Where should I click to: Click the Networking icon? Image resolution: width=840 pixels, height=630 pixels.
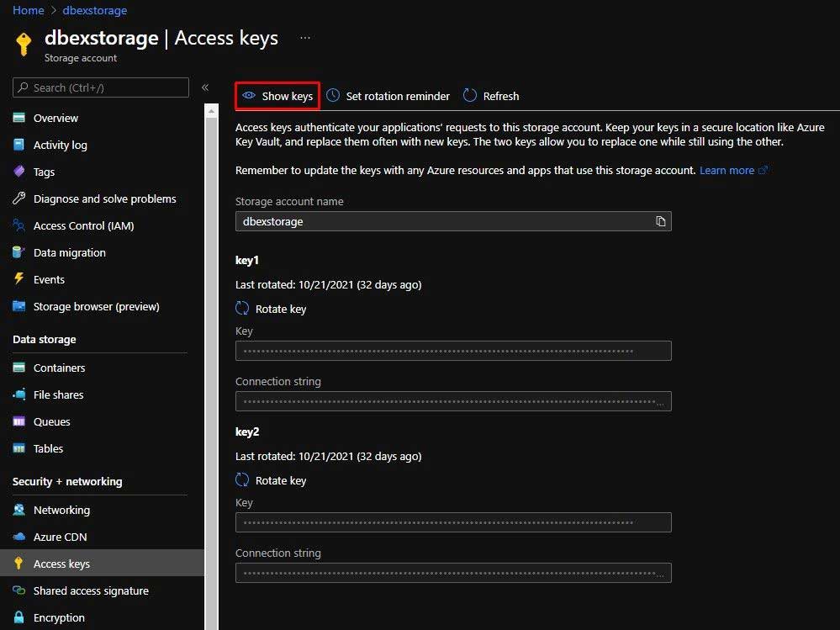18,510
